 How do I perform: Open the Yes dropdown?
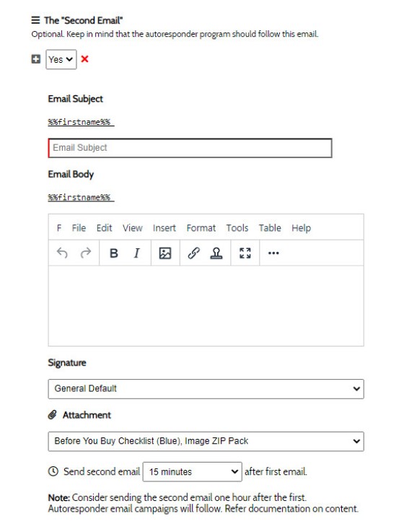tap(61, 59)
